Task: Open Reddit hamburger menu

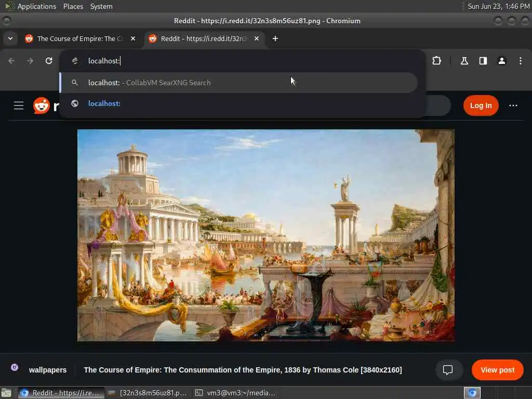Action: [x=19, y=105]
